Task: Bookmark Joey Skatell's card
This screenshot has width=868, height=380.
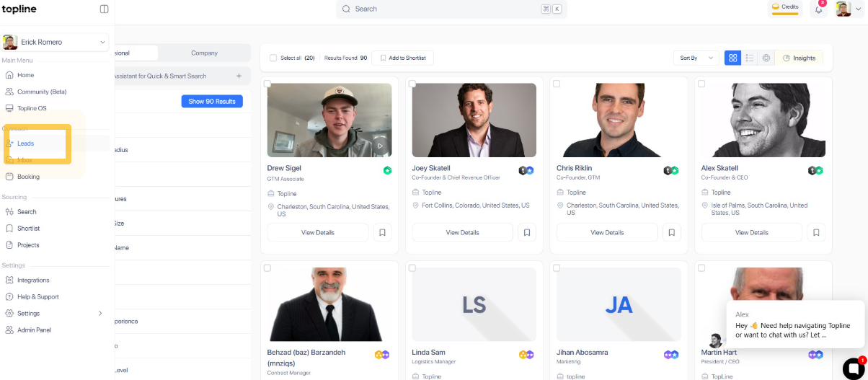Action: click(x=527, y=232)
